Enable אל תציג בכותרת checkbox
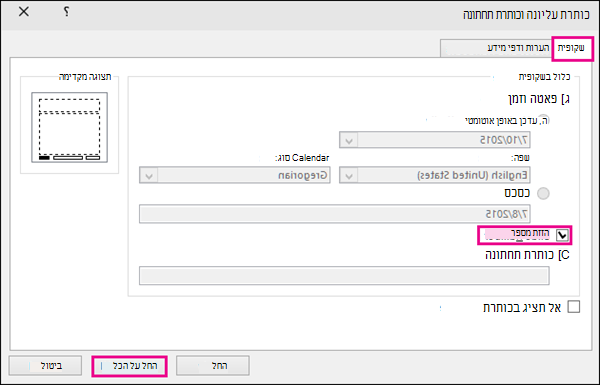Image resolution: width=600 pixels, height=385 pixels. click(574, 307)
